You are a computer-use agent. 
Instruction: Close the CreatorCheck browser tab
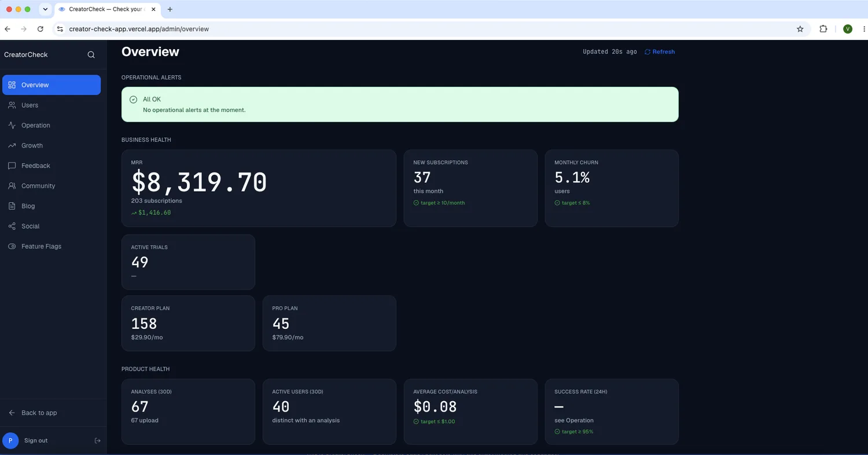pyautogui.click(x=155, y=9)
